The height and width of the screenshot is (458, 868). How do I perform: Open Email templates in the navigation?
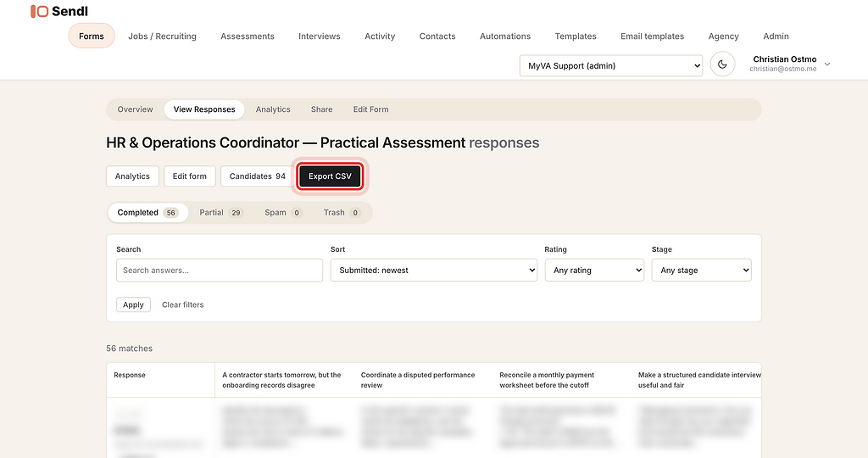click(x=652, y=36)
